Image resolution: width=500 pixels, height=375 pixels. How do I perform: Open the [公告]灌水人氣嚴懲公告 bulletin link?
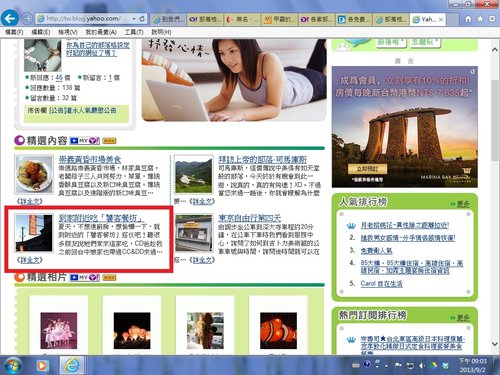coord(83,110)
